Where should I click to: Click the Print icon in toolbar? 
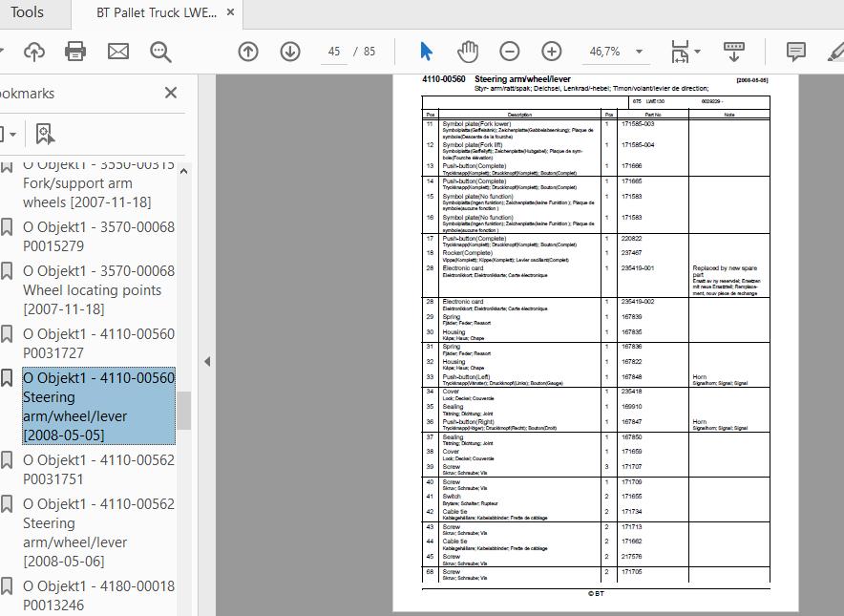(75, 52)
